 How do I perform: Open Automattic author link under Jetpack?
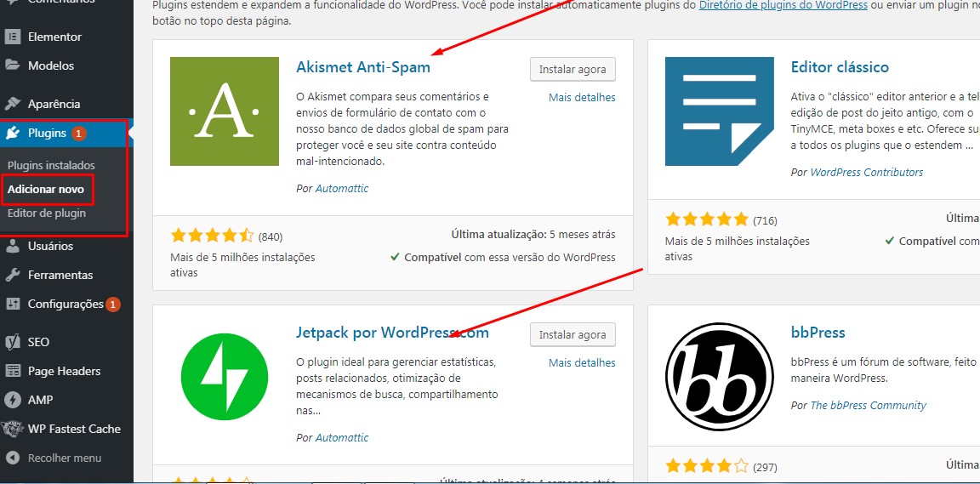[x=342, y=438]
